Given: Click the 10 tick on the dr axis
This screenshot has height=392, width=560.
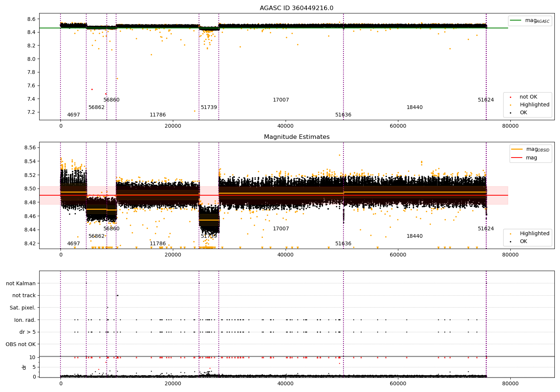Looking at the screenshot, I should tap(32, 357).
